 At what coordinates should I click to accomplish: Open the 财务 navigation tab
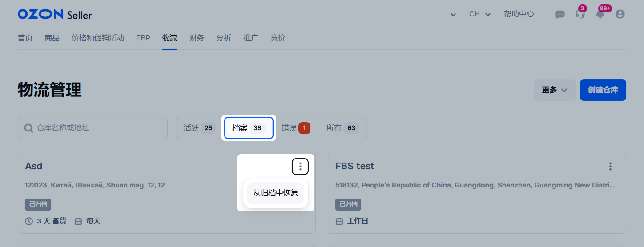click(x=197, y=38)
